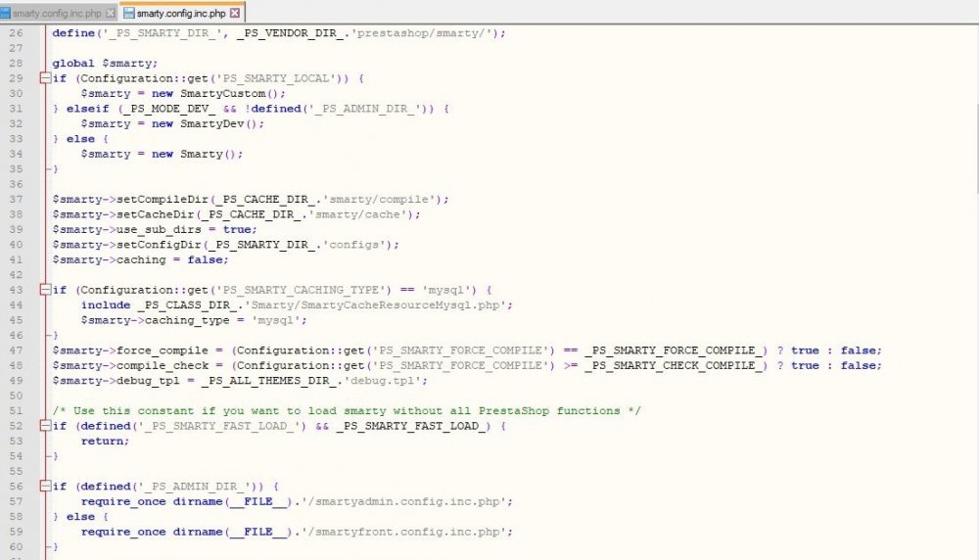Click 'false' on the caching line 41
Screen dimensions: 979x560
pos(205,259)
